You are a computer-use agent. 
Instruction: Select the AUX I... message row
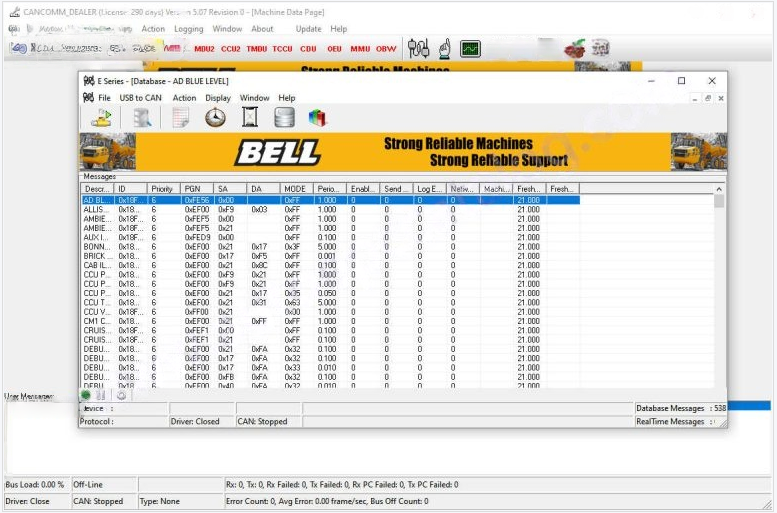coord(331,237)
